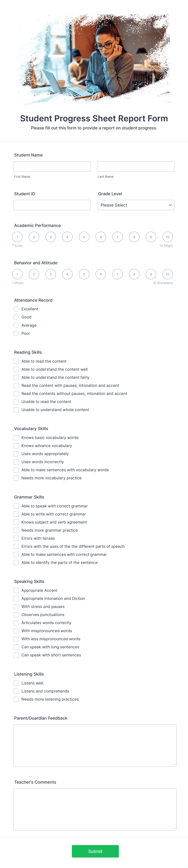Screen dimensions: 188x868
Task: Rate Academic Performance as 10
Action: pos(168,237)
